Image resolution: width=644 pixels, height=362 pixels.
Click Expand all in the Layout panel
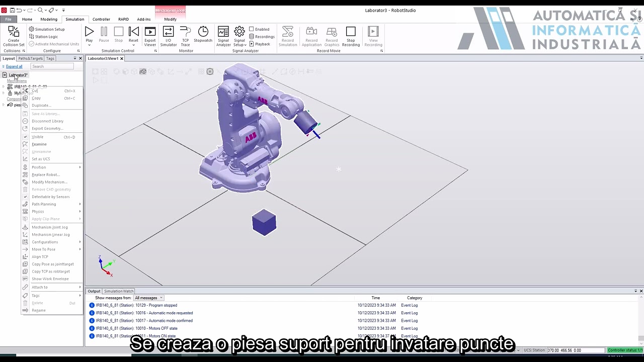tap(14, 66)
